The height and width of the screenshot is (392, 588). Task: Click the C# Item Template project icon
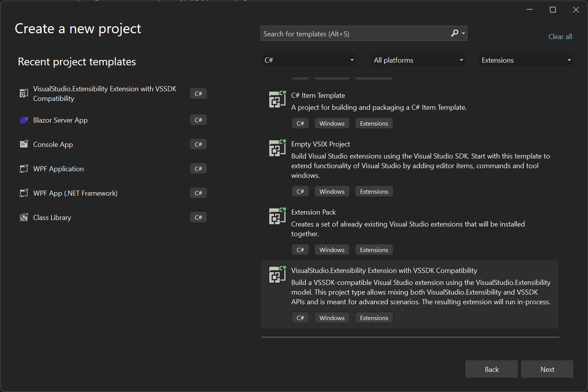click(277, 99)
